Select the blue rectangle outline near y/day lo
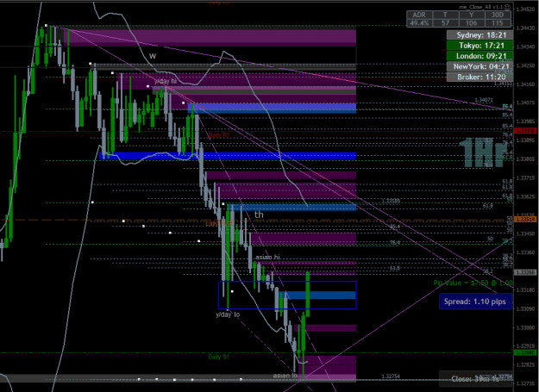This screenshot has height=392, width=539. (x=287, y=296)
